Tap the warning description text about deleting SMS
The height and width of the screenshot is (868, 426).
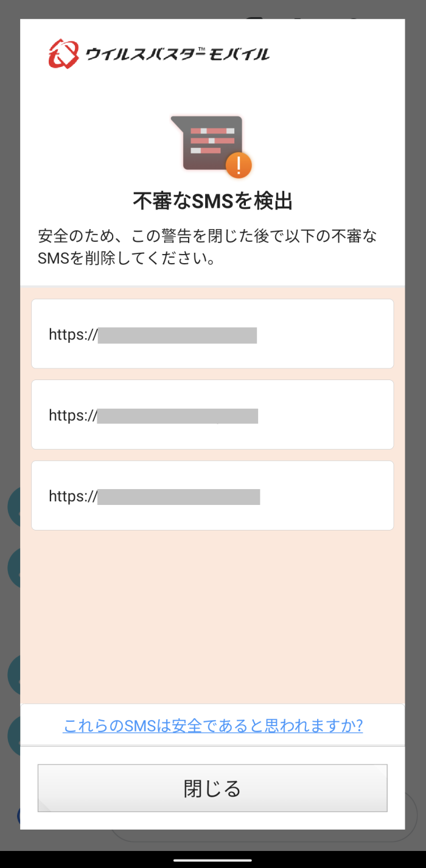tap(212, 247)
